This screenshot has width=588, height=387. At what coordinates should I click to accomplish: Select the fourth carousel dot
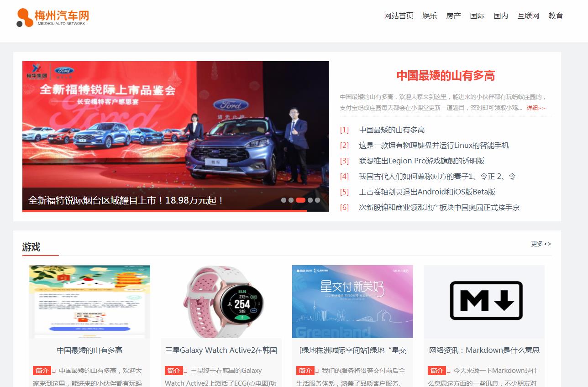pyautogui.click(x=310, y=200)
